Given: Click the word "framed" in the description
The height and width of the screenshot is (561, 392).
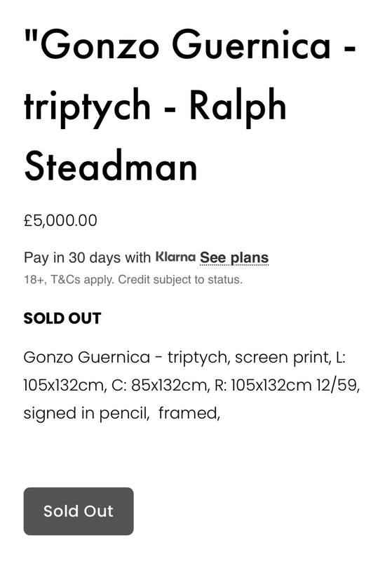Looking at the screenshot, I should click(189, 413).
